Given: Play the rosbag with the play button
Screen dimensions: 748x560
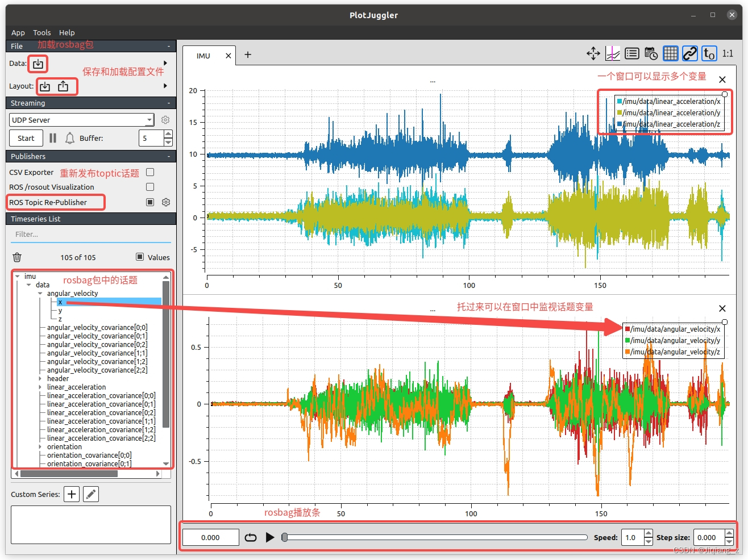Looking at the screenshot, I should (x=270, y=537).
